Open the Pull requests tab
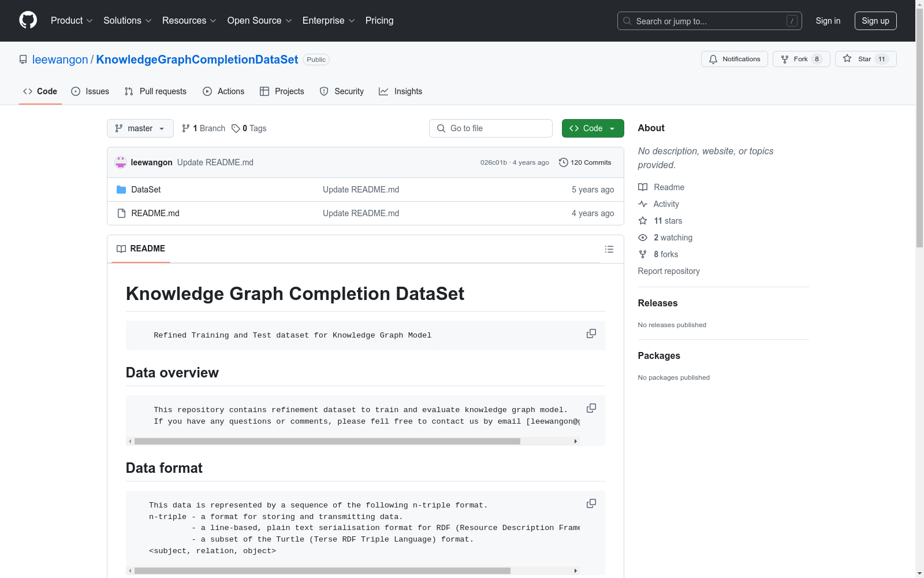 155,91
